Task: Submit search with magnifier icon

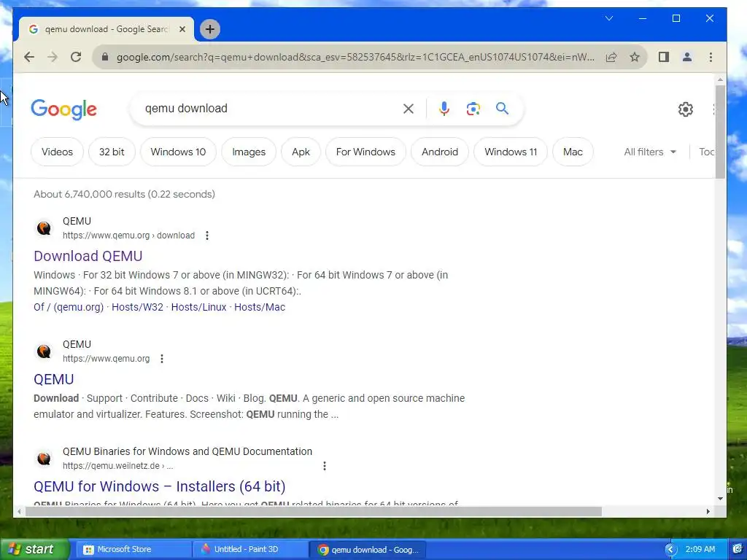Action: pyautogui.click(x=502, y=109)
